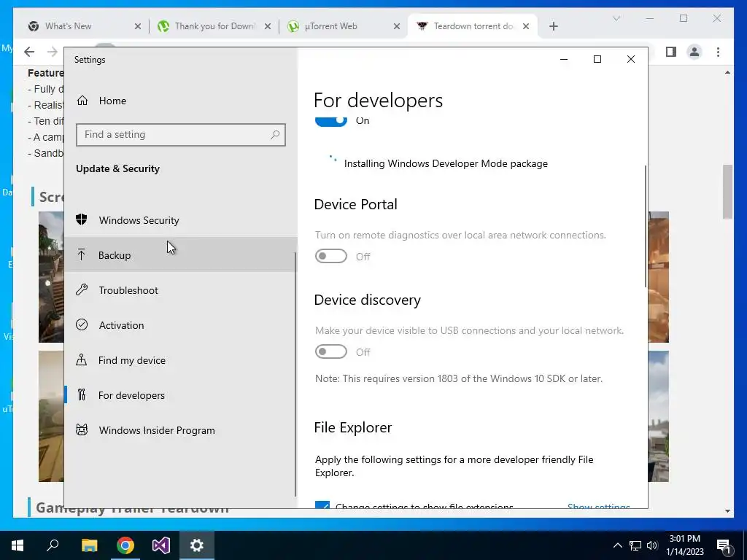Viewport: 747px width, 560px height.
Task: Click the Installing Windows Developer Mode package text
Action: [x=446, y=163]
